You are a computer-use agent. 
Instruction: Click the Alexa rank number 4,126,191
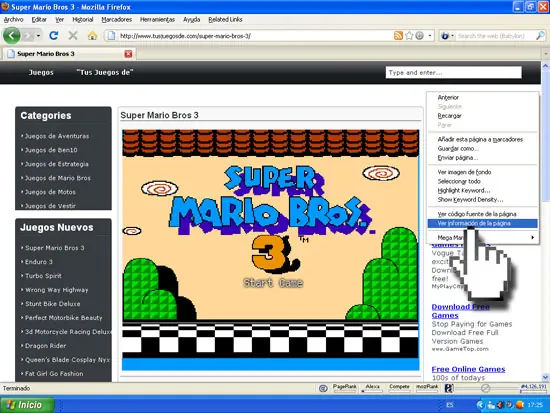coord(534,387)
